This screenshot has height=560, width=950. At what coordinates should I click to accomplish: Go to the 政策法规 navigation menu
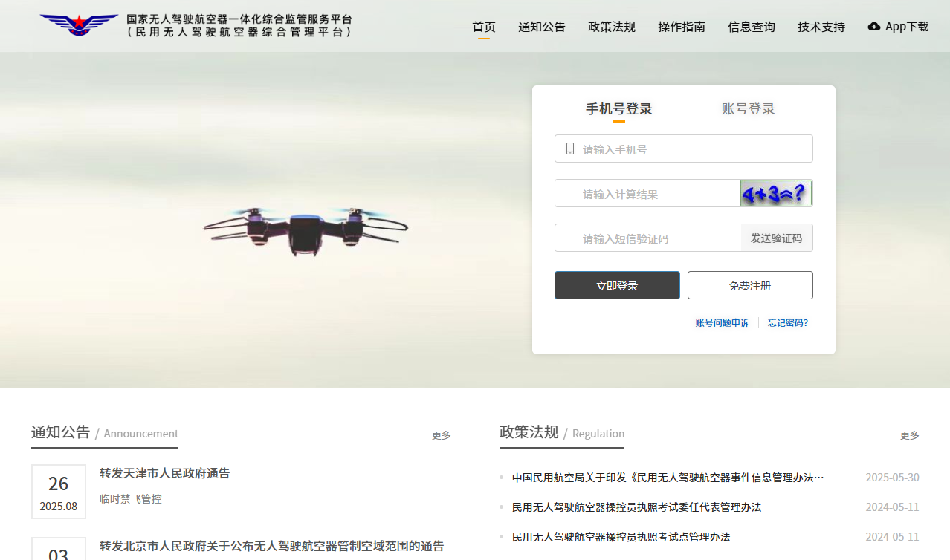(611, 27)
